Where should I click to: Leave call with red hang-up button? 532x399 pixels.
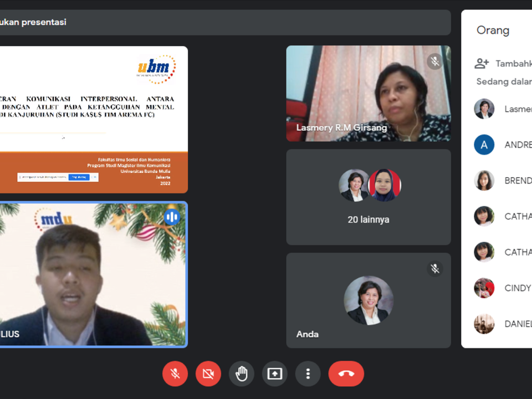(x=346, y=374)
